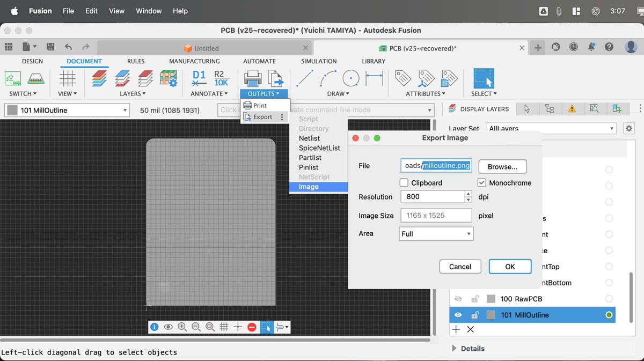Toggle lock on 101 MillOutline layer
The width and height of the screenshot is (644, 361).
click(475, 315)
